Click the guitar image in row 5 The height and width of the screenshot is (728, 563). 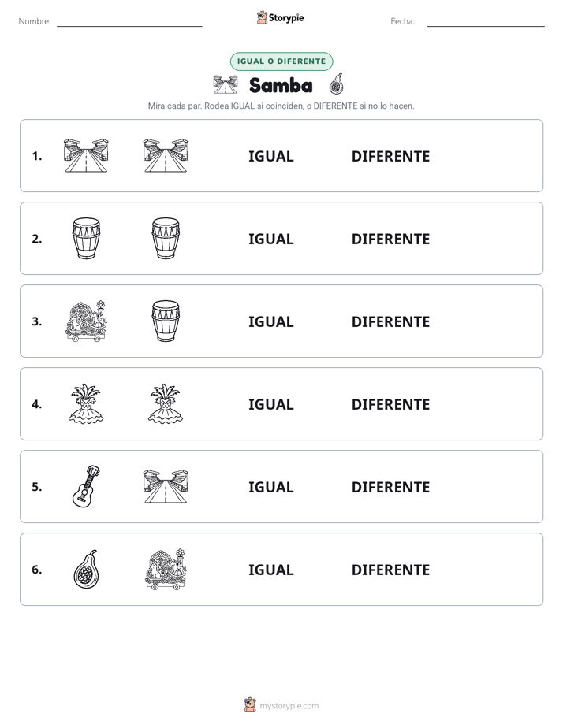coord(87,487)
